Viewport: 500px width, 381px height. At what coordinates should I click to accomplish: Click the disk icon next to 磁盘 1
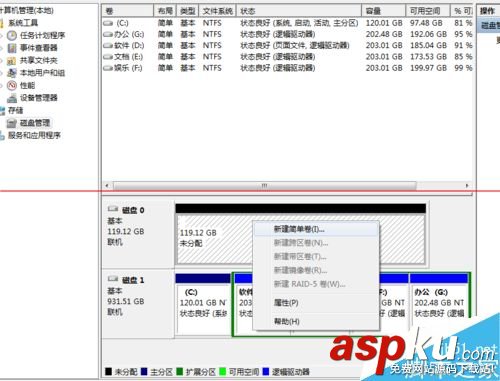(x=113, y=279)
